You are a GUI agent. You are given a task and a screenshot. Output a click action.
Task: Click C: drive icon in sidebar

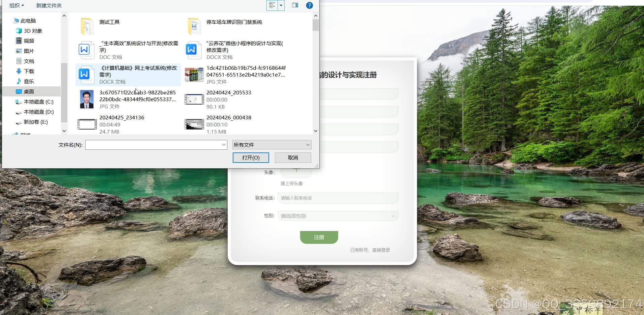coord(19,102)
